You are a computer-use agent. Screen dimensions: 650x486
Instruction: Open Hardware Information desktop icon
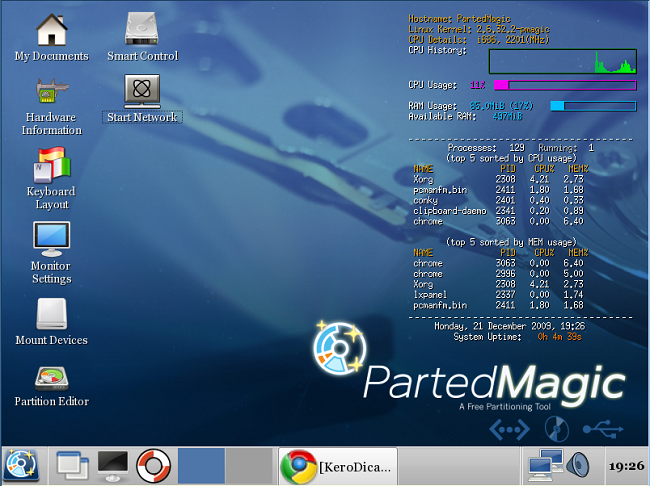pos(52,90)
